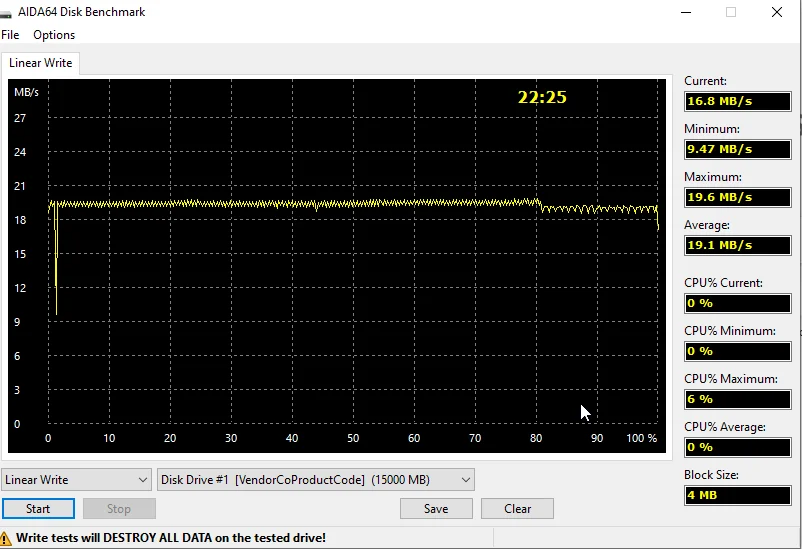Click the disabled Stop button

[x=119, y=509]
